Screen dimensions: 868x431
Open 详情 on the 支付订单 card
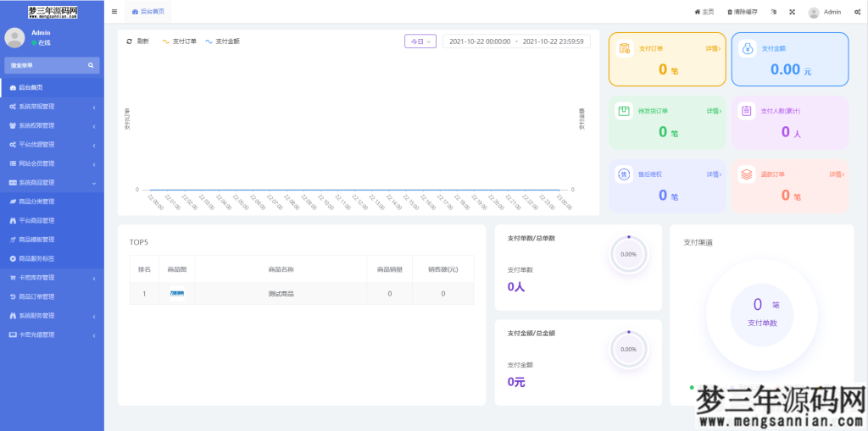click(x=714, y=48)
